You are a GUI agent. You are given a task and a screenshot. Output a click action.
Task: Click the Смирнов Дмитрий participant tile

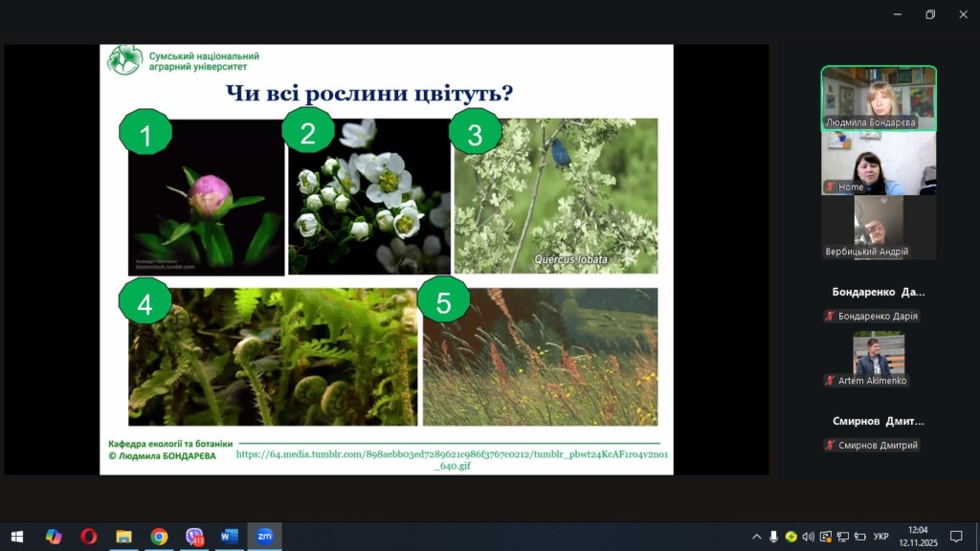click(x=879, y=432)
